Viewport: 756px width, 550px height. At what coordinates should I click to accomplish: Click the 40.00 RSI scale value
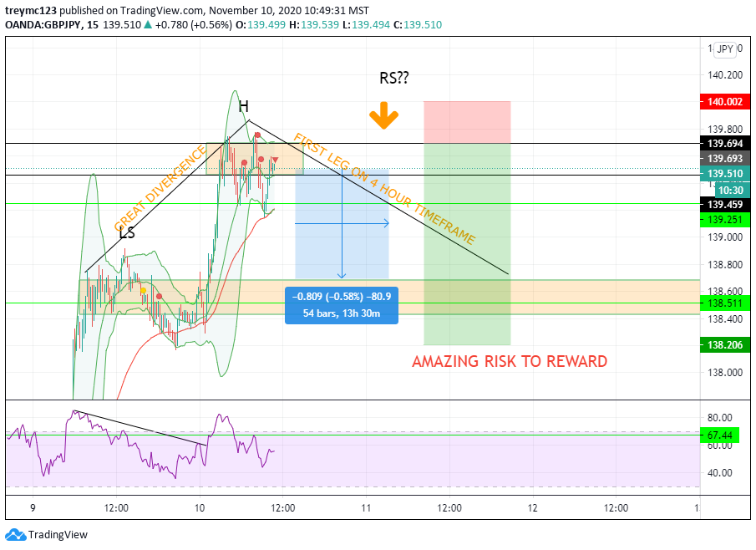click(719, 473)
